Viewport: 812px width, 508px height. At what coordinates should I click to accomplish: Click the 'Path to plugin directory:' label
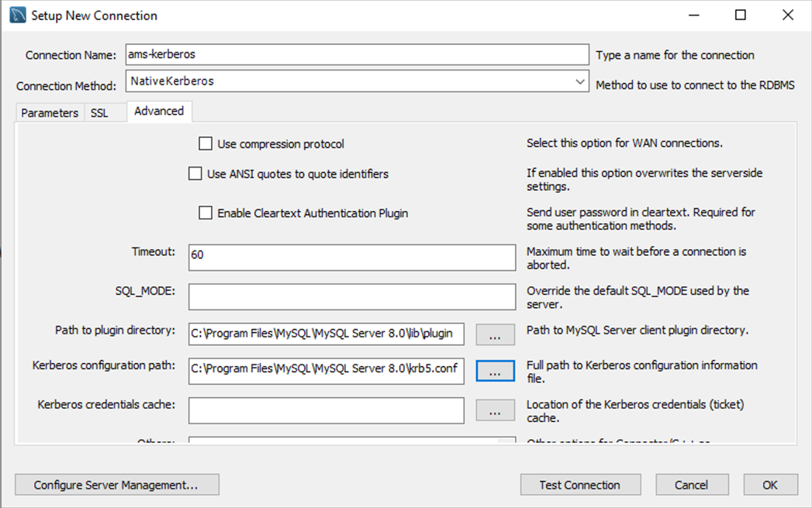click(x=116, y=330)
